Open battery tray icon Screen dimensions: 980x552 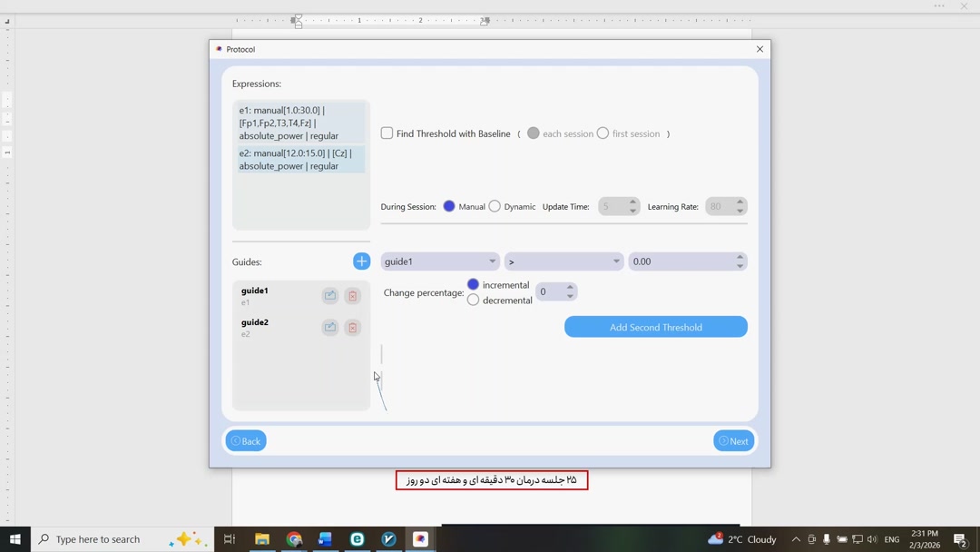point(842,539)
